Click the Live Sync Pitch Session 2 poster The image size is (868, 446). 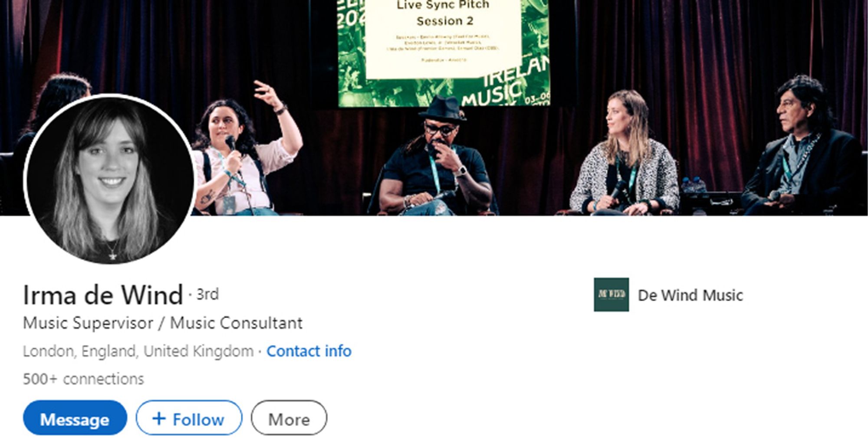(x=444, y=53)
